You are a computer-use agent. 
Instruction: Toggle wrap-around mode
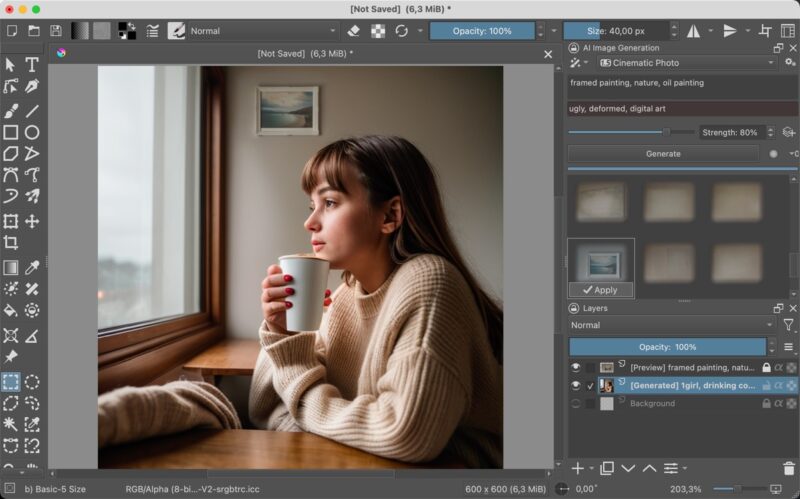[x=765, y=31]
